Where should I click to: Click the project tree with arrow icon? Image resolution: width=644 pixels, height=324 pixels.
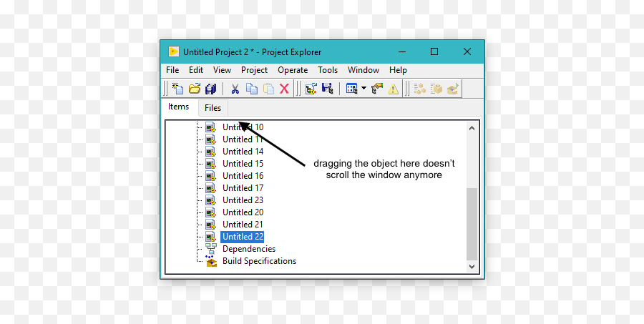point(311,88)
